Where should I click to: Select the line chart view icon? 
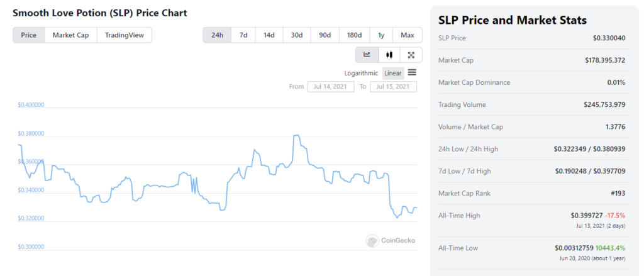(x=367, y=55)
